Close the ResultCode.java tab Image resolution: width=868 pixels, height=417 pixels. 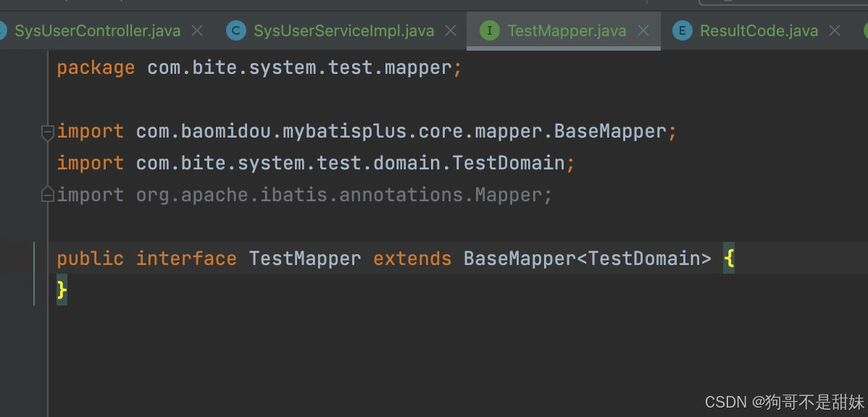pyautogui.click(x=835, y=31)
